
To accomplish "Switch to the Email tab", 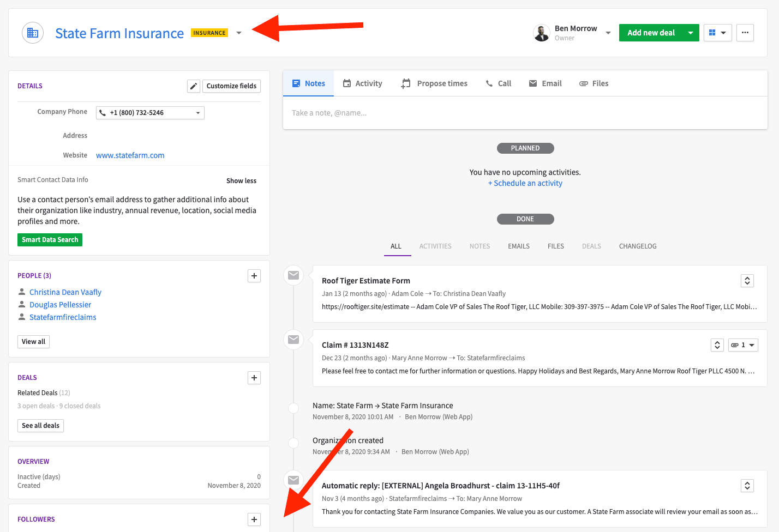I will point(545,83).
